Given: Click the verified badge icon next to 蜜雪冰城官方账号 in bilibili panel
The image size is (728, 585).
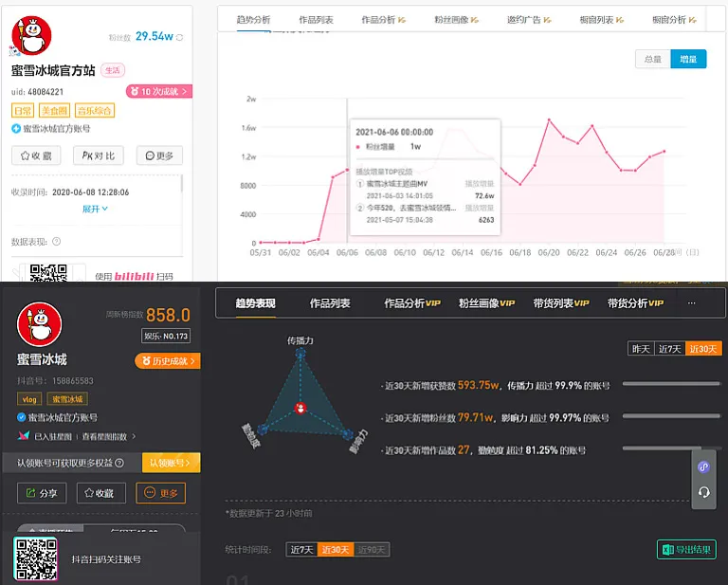Looking at the screenshot, I should pyautogui.click(x=16, y=129).
